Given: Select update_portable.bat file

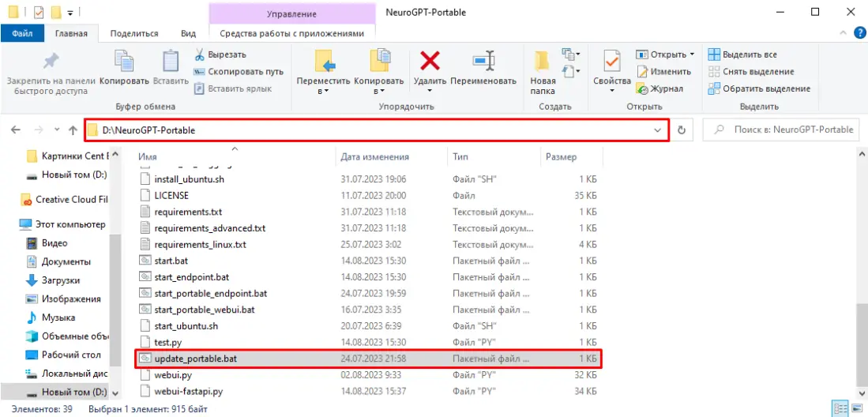Looking at the screenshot, I should tap(368, 359).
